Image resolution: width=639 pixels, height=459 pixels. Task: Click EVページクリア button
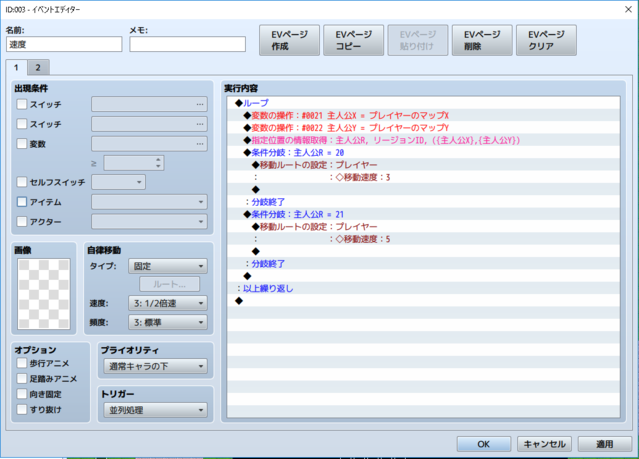(546, 40)
